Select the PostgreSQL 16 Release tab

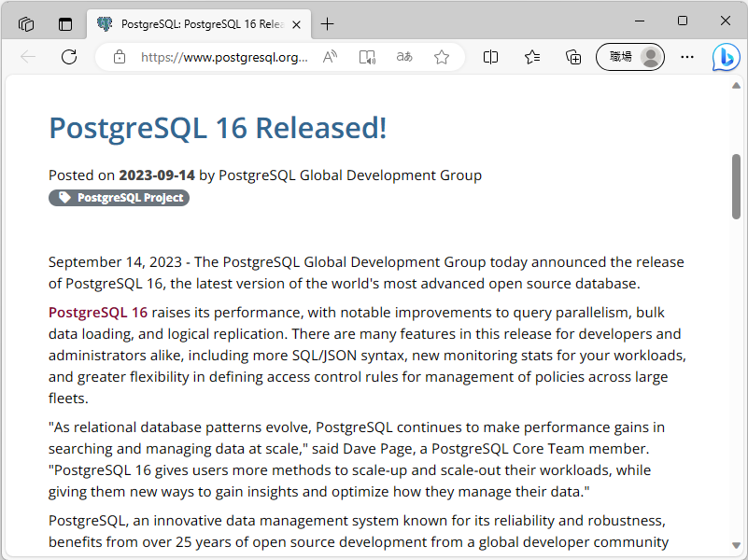tap(187, 25)
